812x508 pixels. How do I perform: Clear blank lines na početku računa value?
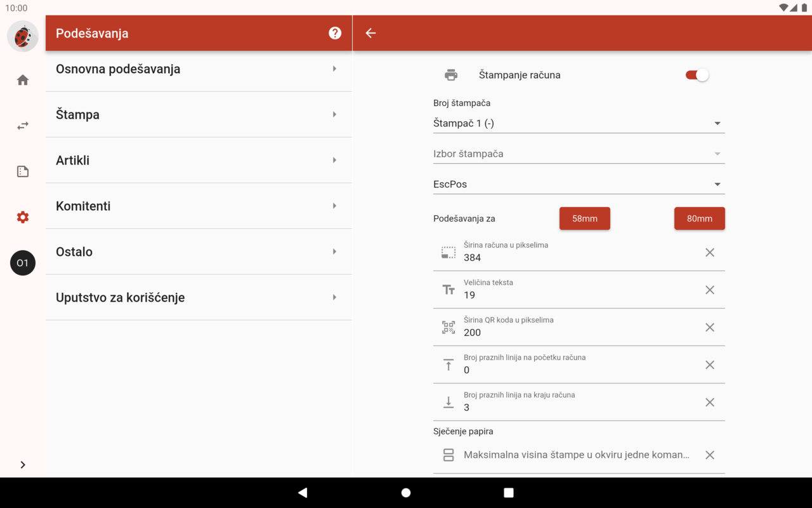710,365
